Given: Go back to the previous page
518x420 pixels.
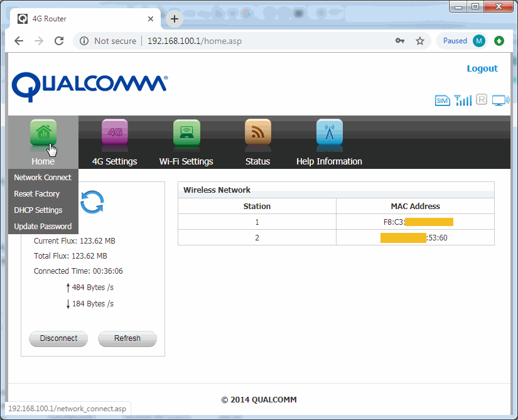Looking at the screenshot, I should click(x=19, y=41).
